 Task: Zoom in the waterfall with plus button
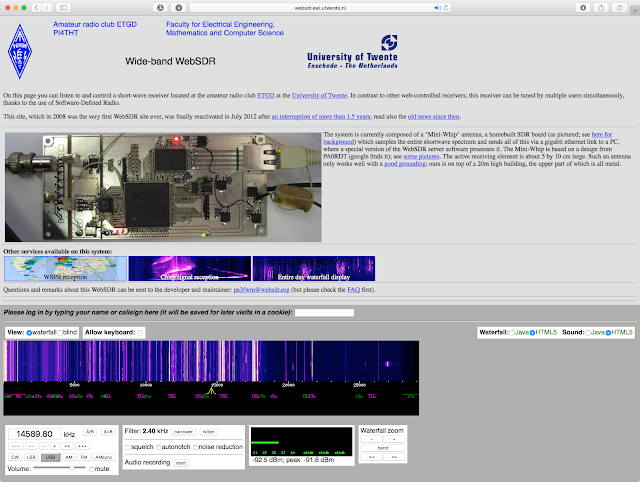[394, 439]
